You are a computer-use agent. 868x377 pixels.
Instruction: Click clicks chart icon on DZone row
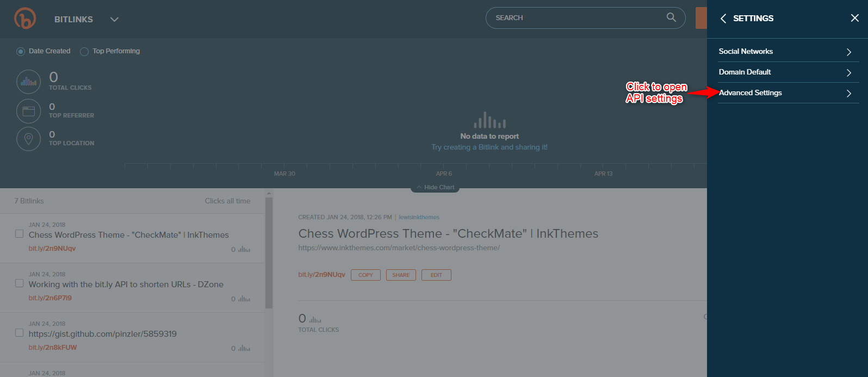pos(244,299)
